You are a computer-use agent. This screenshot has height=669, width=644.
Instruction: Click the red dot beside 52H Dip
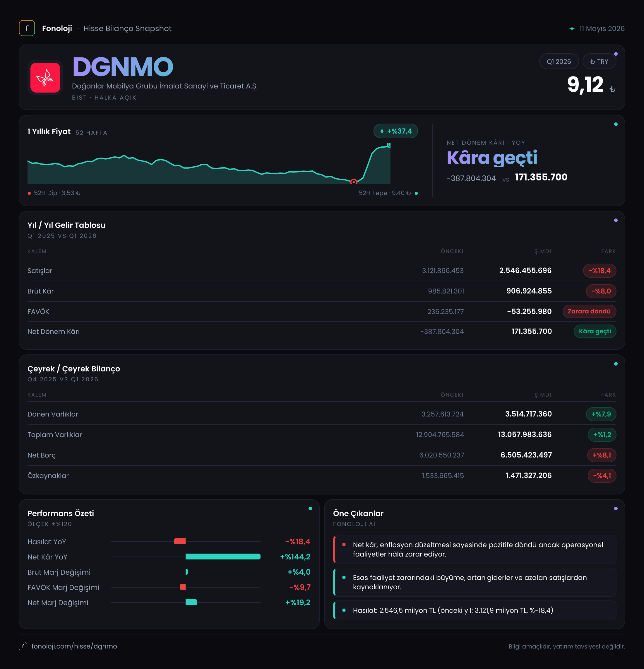(29, 194)
